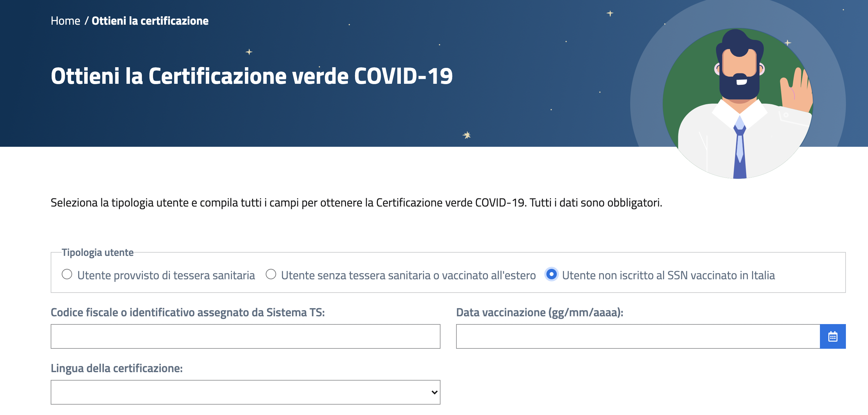Image resolution: width=868 pixels, height=415 pixels.
Task: Click the 'Lingua della certificazione' label
Action: 117,368
